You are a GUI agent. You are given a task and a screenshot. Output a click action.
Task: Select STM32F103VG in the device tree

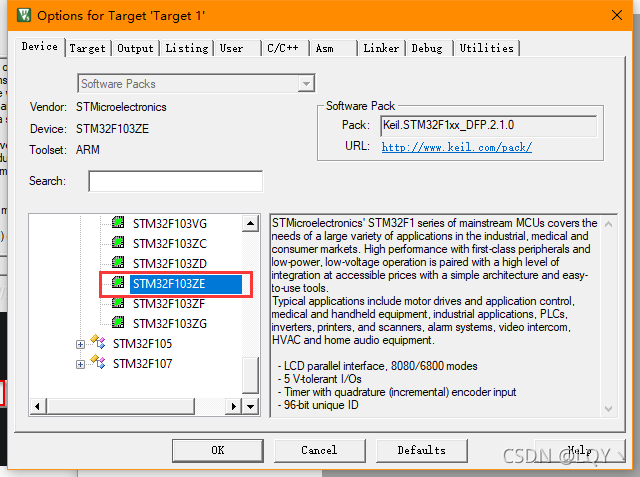(170, 224)
